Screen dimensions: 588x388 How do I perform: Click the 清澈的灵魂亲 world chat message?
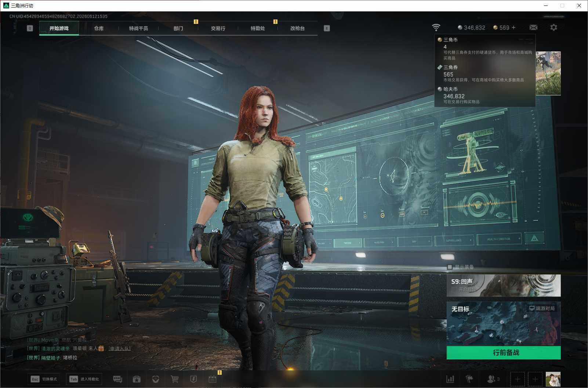[x=66, y=348]
